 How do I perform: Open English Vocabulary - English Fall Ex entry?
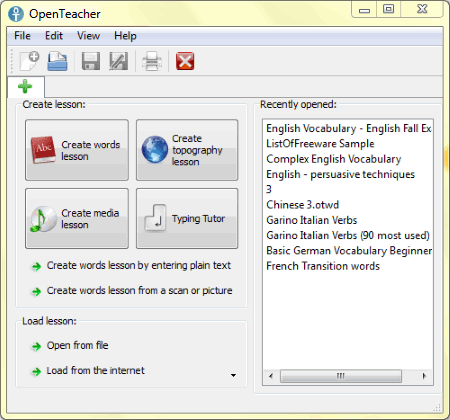[x=348, y=128]
